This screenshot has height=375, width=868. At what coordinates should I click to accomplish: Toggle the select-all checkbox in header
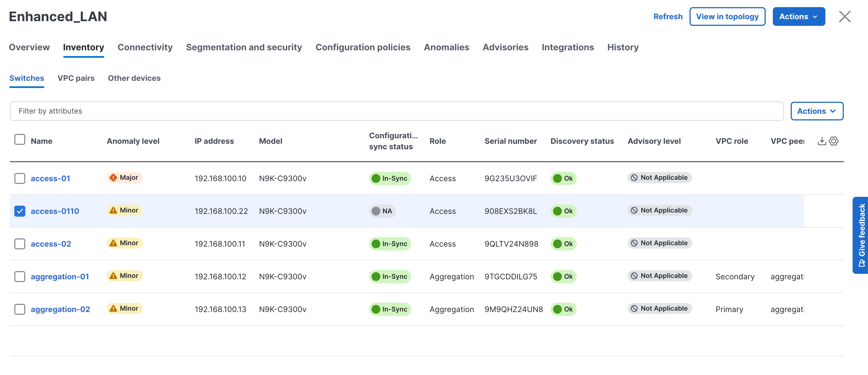(20, 139)
